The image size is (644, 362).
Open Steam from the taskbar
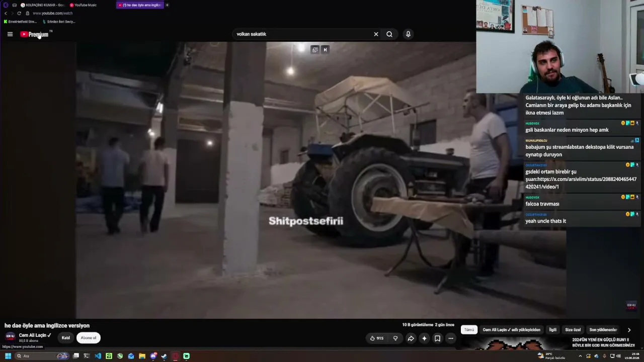[164, 356]
